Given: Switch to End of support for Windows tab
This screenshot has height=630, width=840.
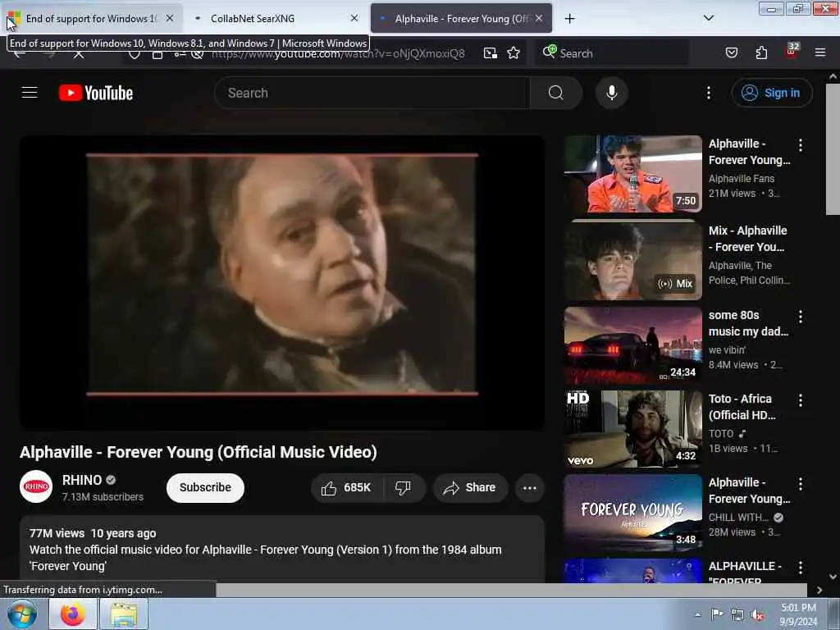Looking at the screenshot, I should point(91,19).
